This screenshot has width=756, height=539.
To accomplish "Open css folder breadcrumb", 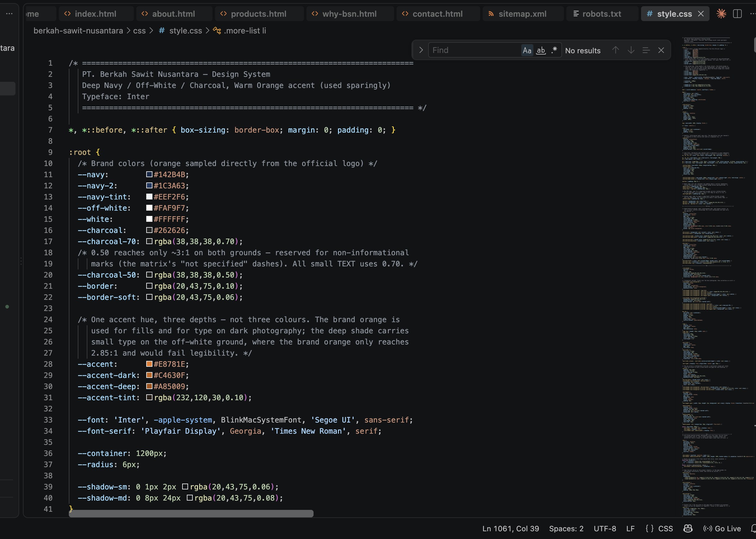I will click(139, 31).
